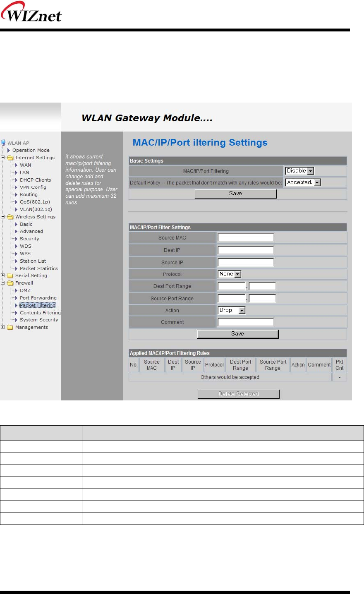364x594 pixels.
Task: Save the MAC/IP/Port Filter Settings rule
Action: pos(237,334)
